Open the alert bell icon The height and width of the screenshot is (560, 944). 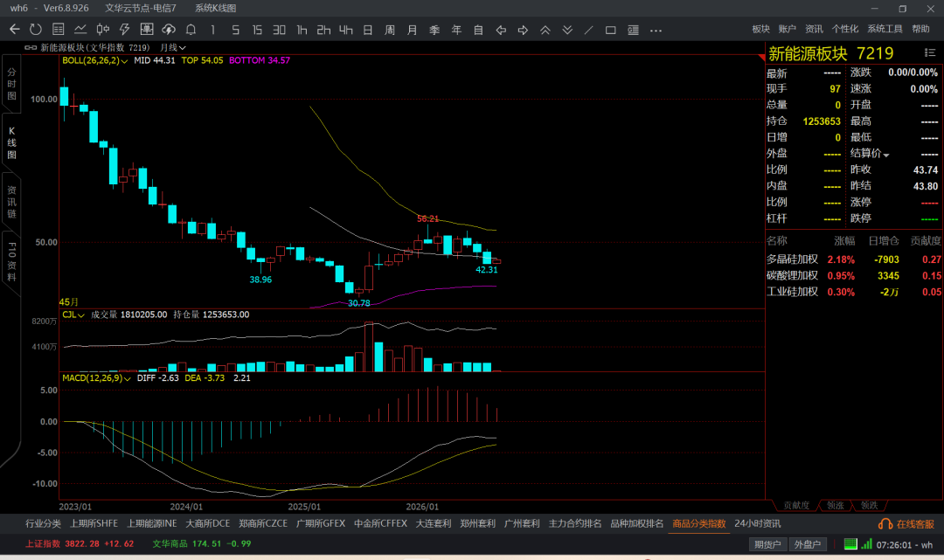click(191, 30)
